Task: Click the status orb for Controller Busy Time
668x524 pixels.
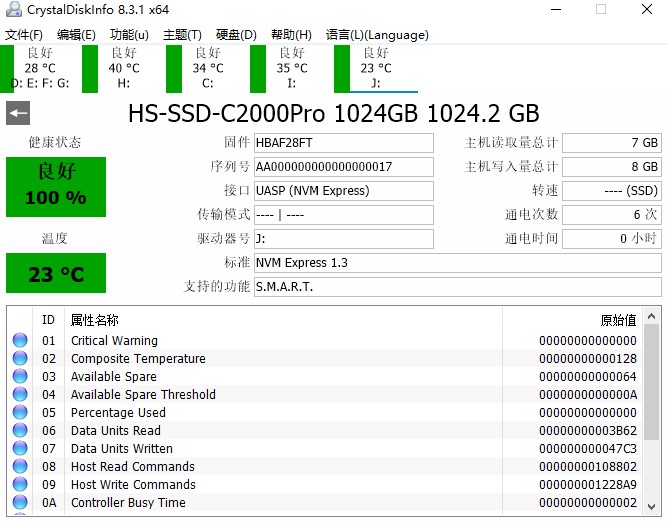Action: point(20,502)
